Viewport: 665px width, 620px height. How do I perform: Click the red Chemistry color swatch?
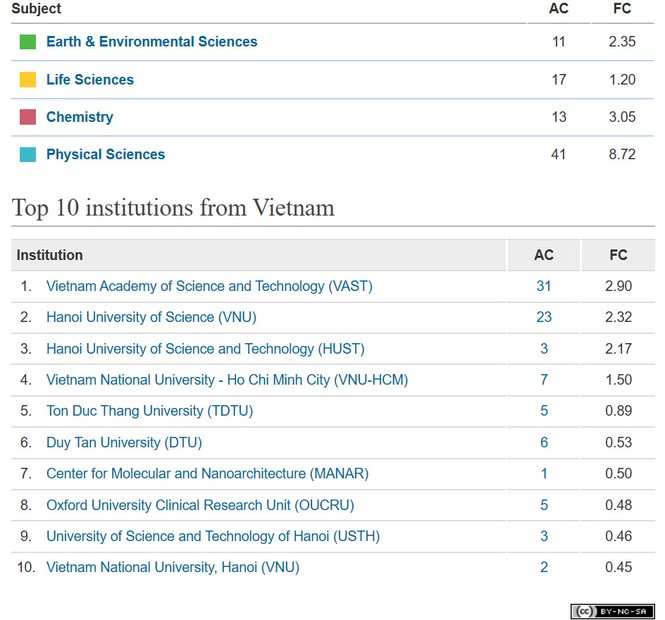point(28,117)
